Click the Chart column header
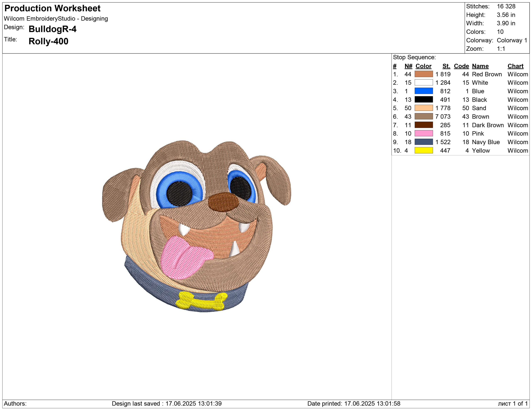 515,66
